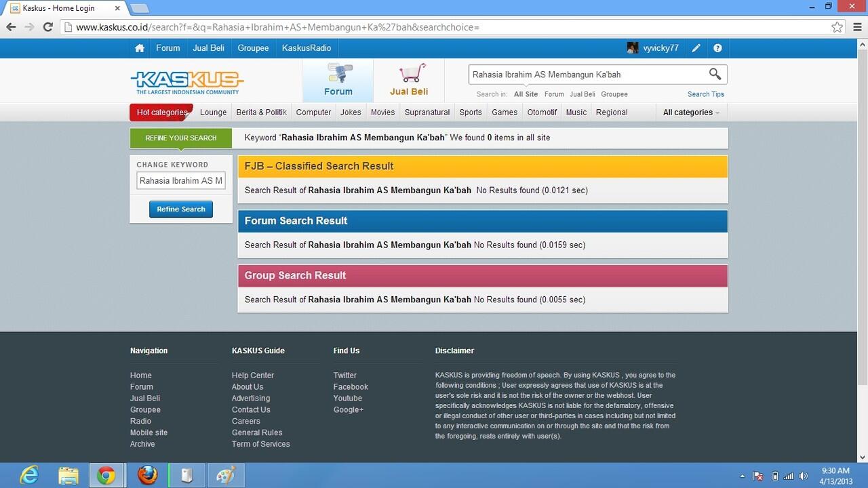Open Lounge category
Viewport: 868px width, 488px height.
click(214, 113)
